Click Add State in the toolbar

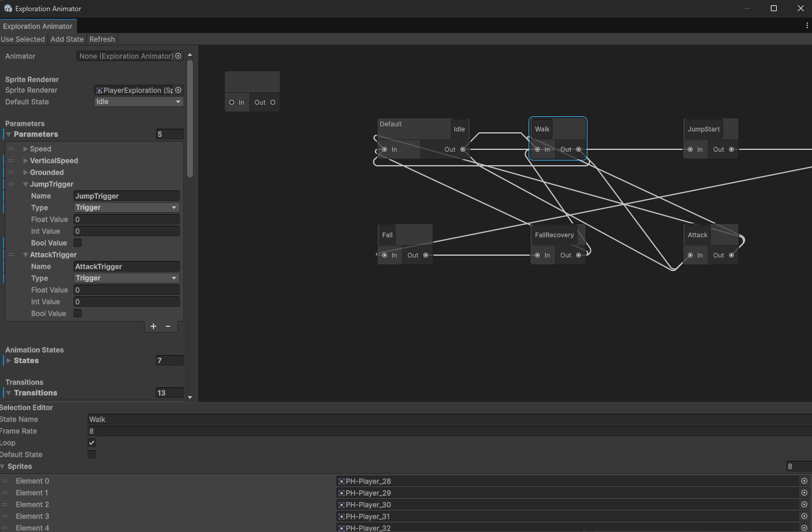66,39
